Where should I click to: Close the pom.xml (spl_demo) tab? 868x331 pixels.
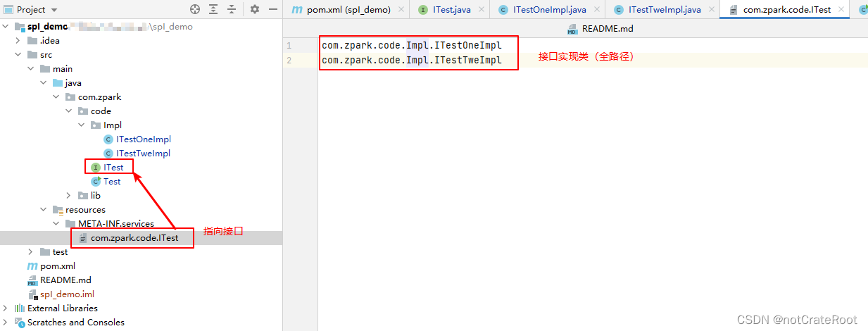click(x=401, y=10)
